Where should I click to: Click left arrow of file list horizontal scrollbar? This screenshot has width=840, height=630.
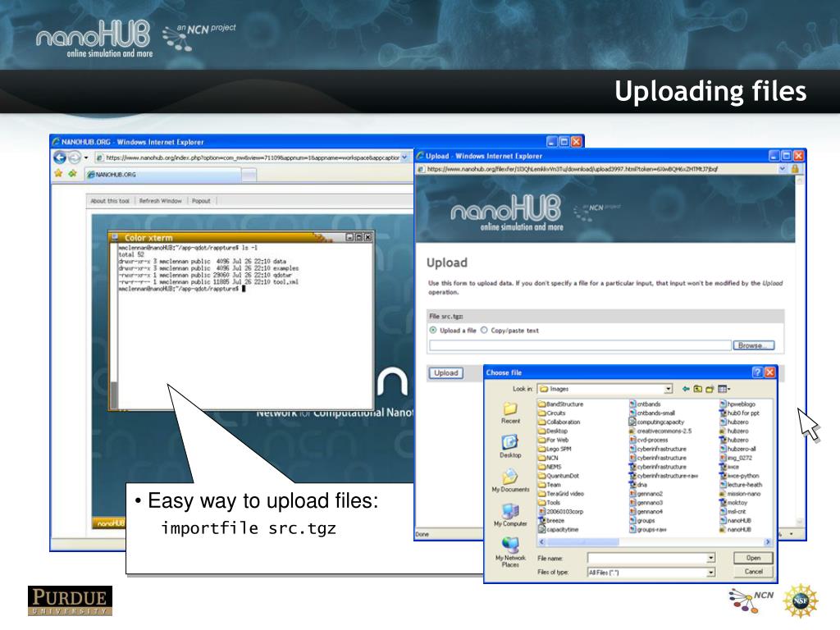[542, 542]
